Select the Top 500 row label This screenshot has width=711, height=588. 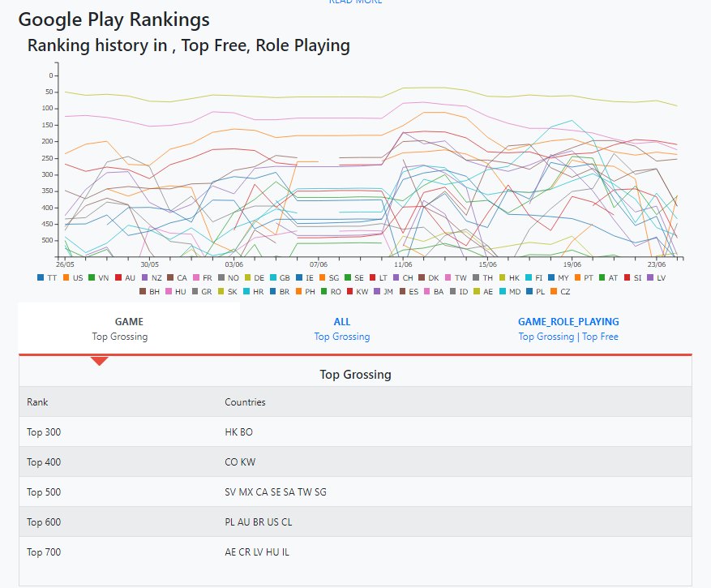(x=44, y=491)
